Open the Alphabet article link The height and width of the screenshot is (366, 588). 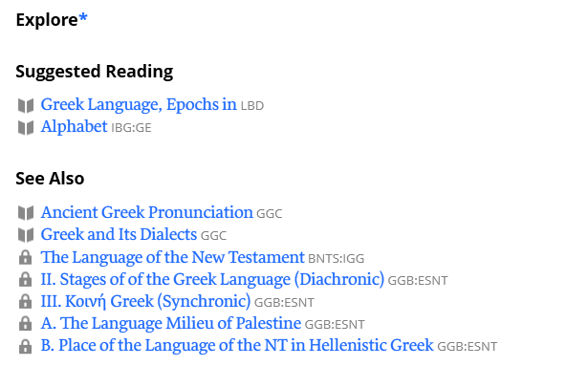(75, 127)
